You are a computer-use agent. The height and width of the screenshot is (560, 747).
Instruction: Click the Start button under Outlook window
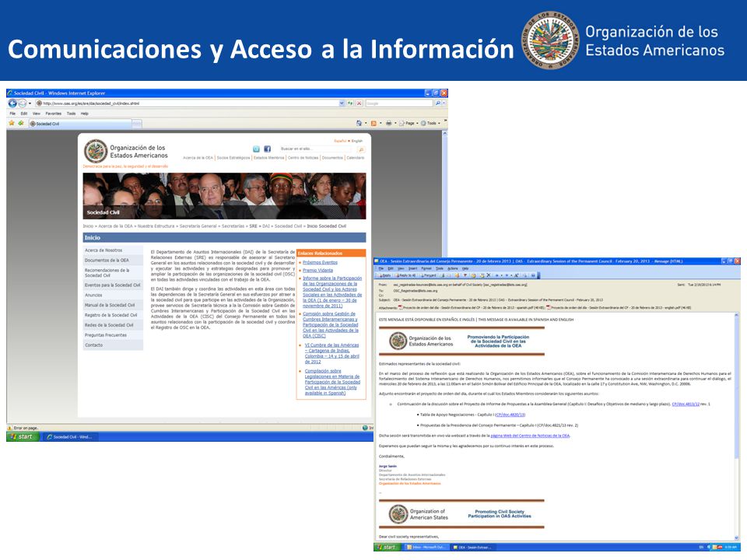(x=387, y=547)
